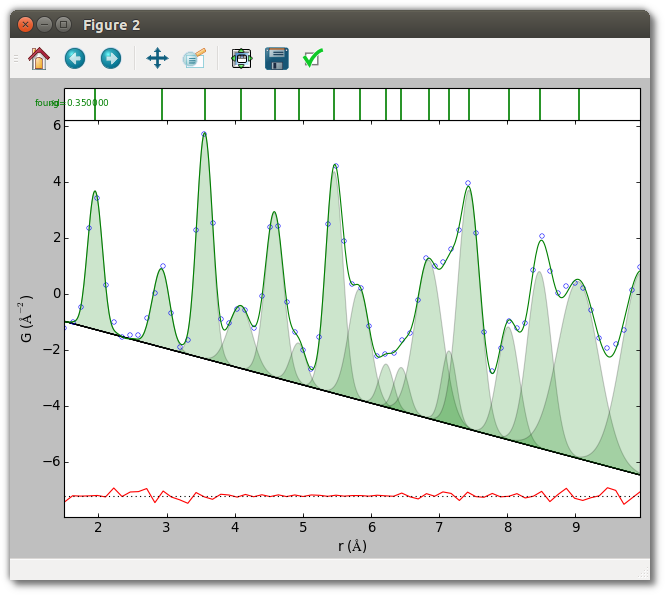Screen dimensions: 666x596
Task: Click the x-axis label 'r (Å)'
Action: (351, 546)
